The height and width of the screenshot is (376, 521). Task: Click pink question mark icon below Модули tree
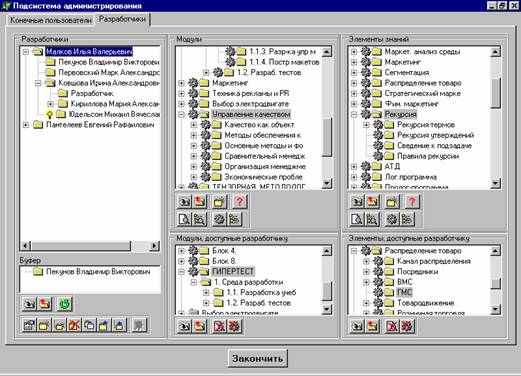pyautogui.click(x=239, y=201)
